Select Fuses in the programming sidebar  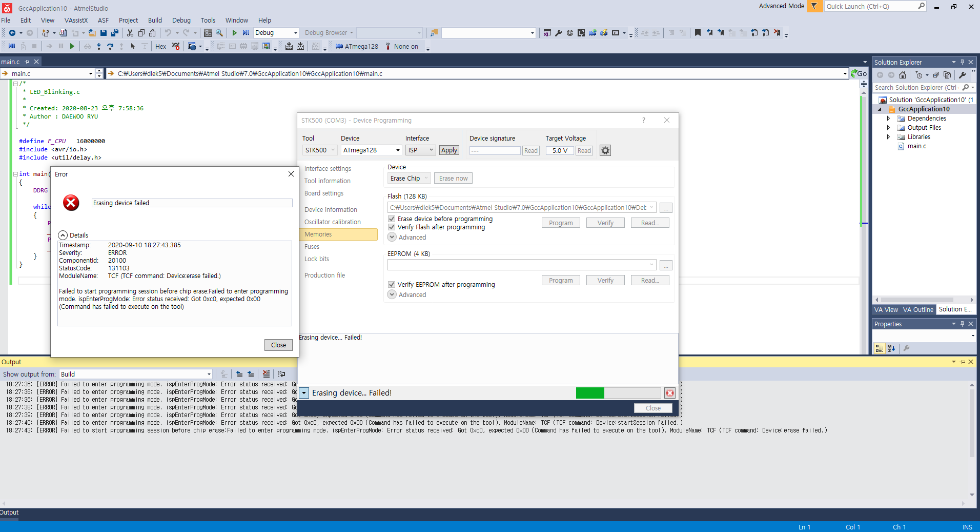click(x=312, y=247)
